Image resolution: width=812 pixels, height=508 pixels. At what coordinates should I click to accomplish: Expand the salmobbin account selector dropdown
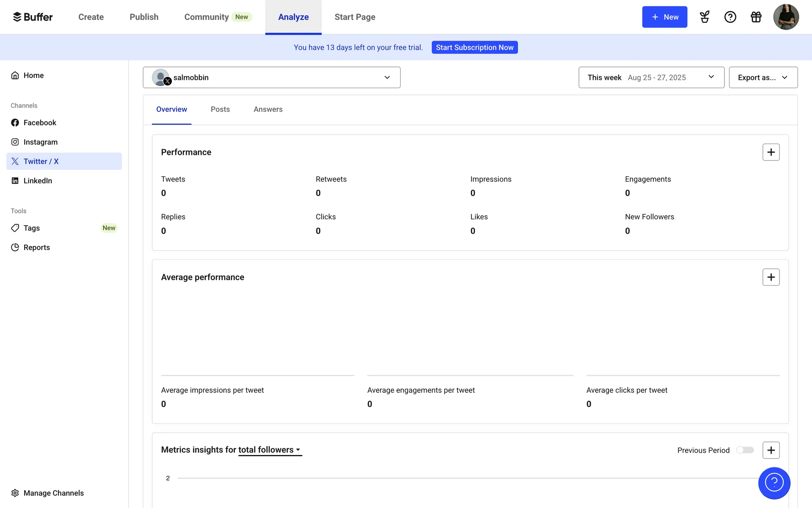pyautogui.click(x=272, y=77)
